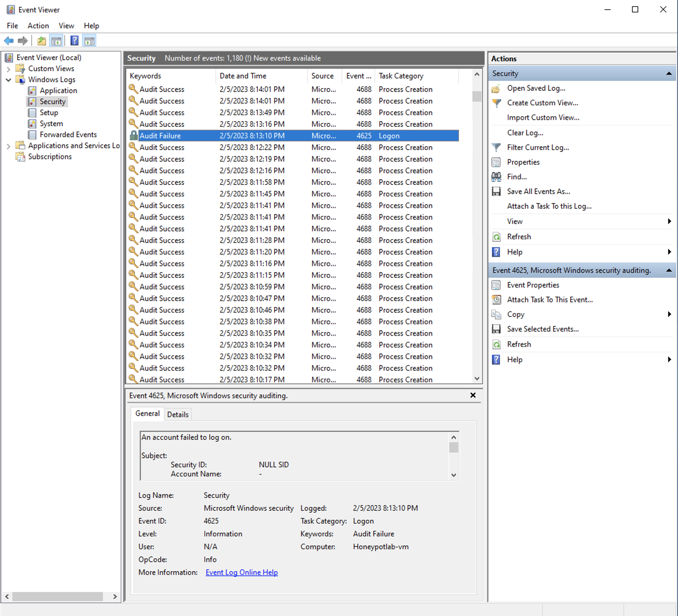Screen dimensions: 678x616
Task: Sort by the Task Category column header
Action: coord(417,76)
